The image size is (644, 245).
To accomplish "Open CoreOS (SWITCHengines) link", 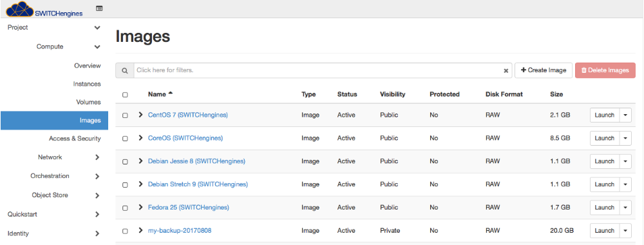I will (185, 138).
